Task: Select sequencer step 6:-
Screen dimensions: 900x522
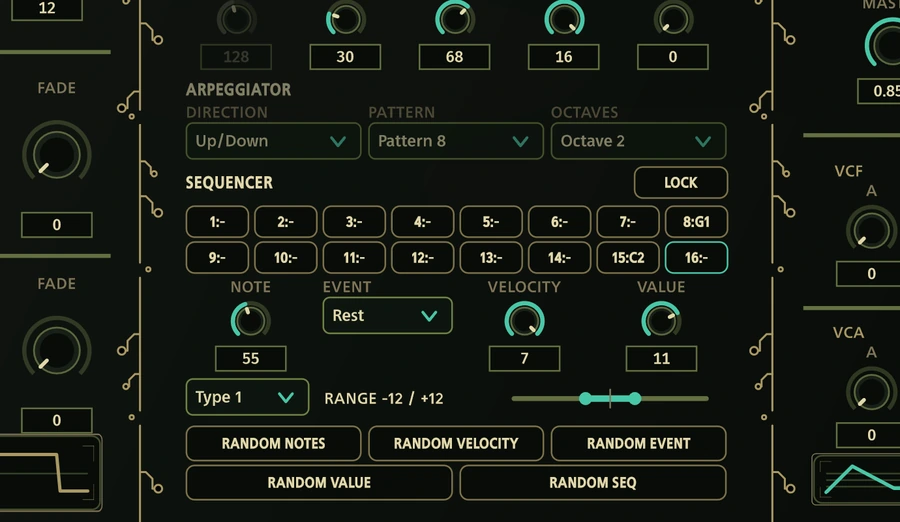Action: click(x=560, y=222)
